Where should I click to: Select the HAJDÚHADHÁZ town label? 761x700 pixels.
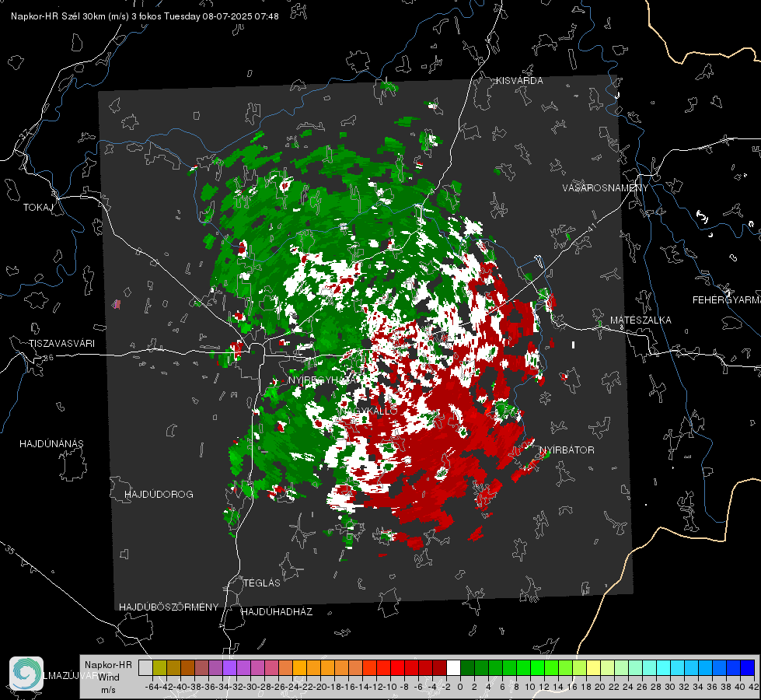(277, 612)
